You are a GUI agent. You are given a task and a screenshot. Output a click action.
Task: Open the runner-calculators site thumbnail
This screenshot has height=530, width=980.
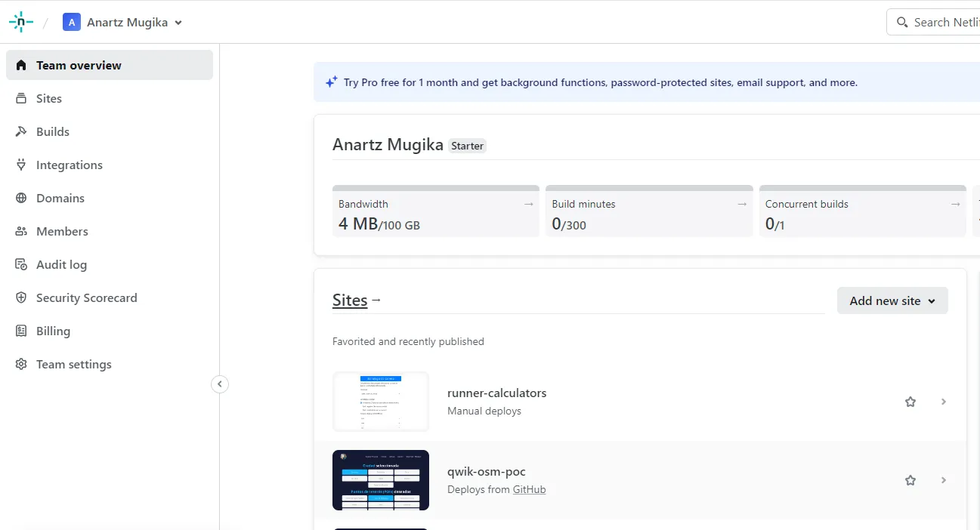[381, 402]
